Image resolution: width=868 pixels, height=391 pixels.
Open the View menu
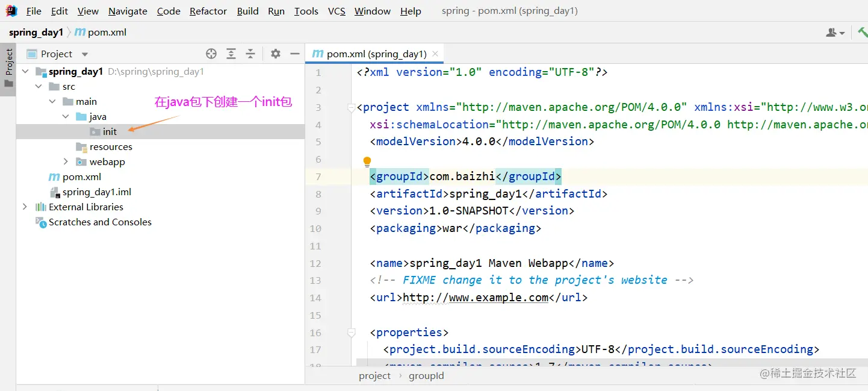coord(88,11)
